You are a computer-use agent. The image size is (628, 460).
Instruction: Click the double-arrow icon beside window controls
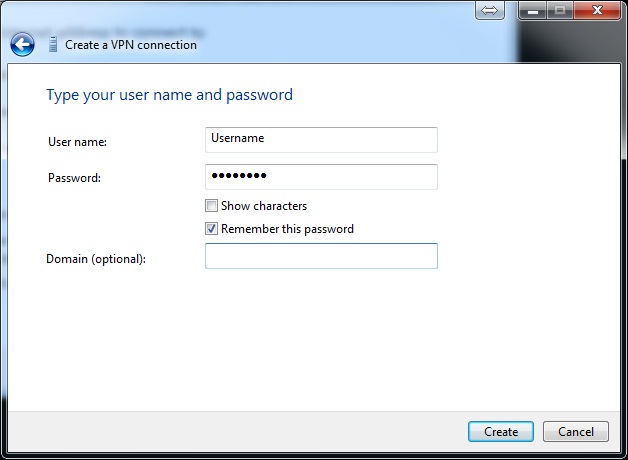pyautogui.click(x=489, y=10)
